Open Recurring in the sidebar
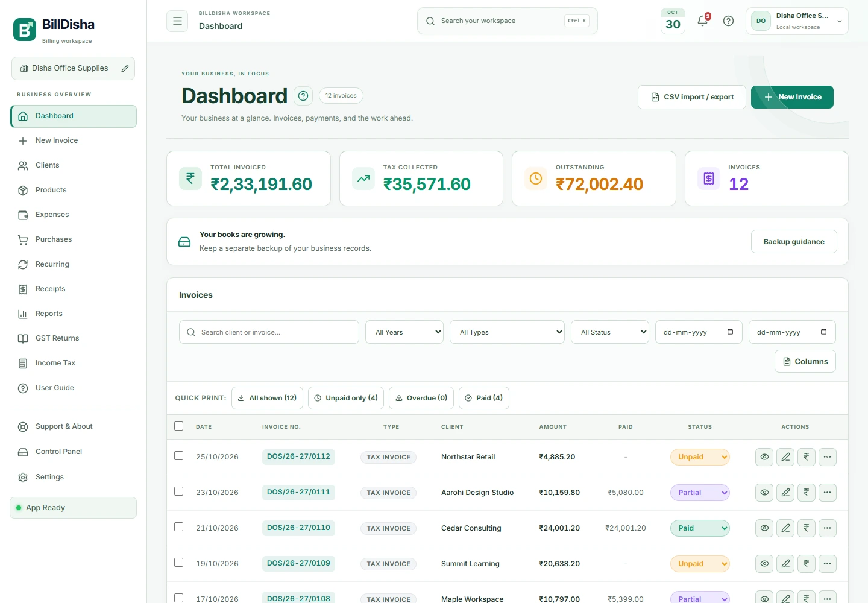This screenshot has height=603, width=868. tap(73, 264)
